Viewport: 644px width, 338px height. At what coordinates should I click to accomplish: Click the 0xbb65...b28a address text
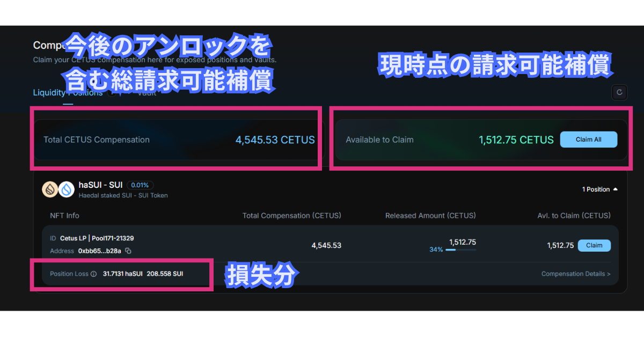tap(100, 251)
